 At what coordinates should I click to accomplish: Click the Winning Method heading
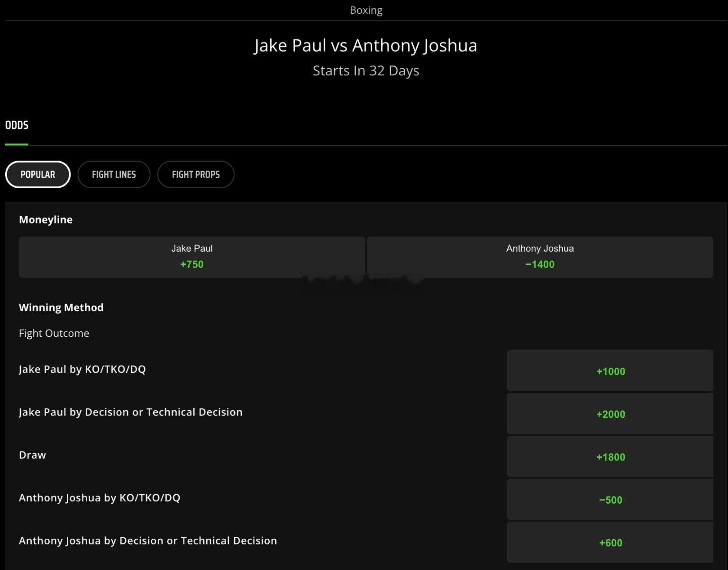pyautogui.click(x=61, y=308)
